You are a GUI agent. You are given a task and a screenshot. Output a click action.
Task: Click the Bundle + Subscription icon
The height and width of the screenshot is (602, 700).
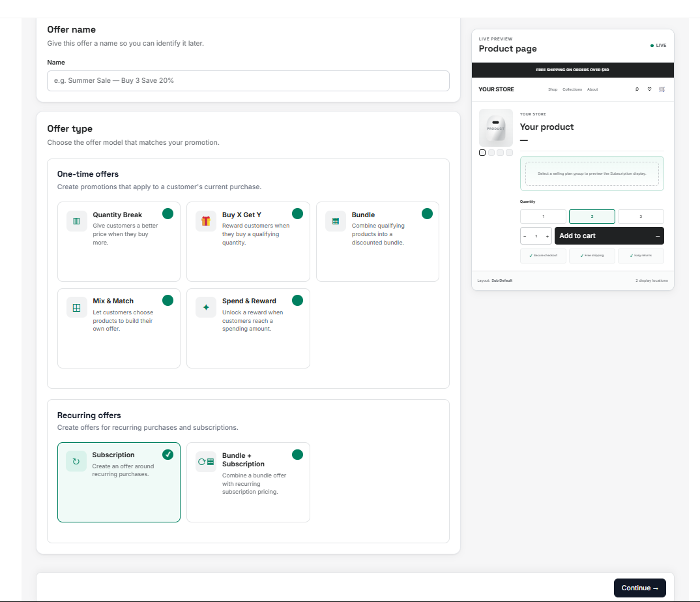click(x=206, y=462)
